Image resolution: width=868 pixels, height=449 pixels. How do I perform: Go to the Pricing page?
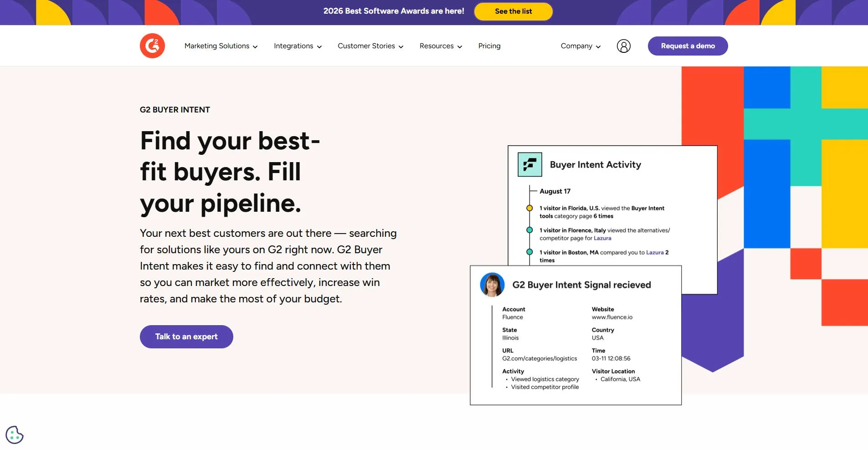[489, 46]
